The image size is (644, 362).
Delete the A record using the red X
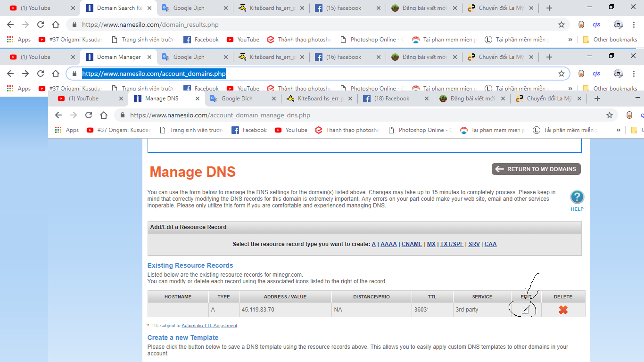tap(563, 310)
